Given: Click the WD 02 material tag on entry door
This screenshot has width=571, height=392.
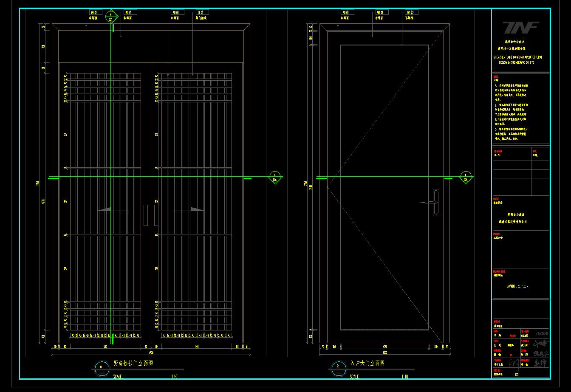Looking at the screenshot, I should coord(411,13).
